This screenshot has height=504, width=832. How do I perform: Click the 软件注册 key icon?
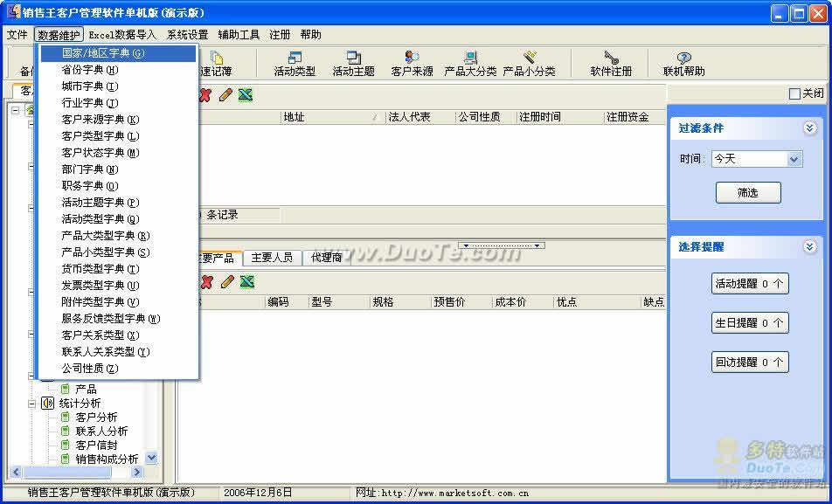click(611, 64)
